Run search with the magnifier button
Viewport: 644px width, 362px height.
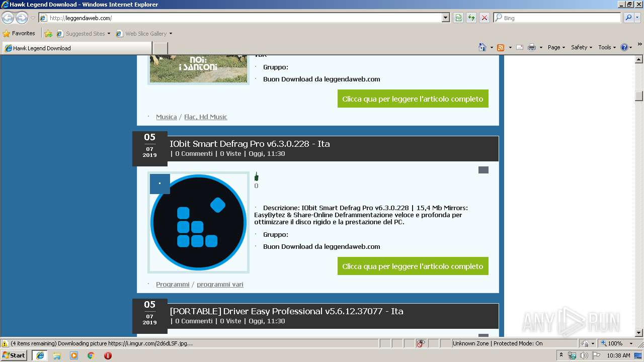tap(628, 18)
